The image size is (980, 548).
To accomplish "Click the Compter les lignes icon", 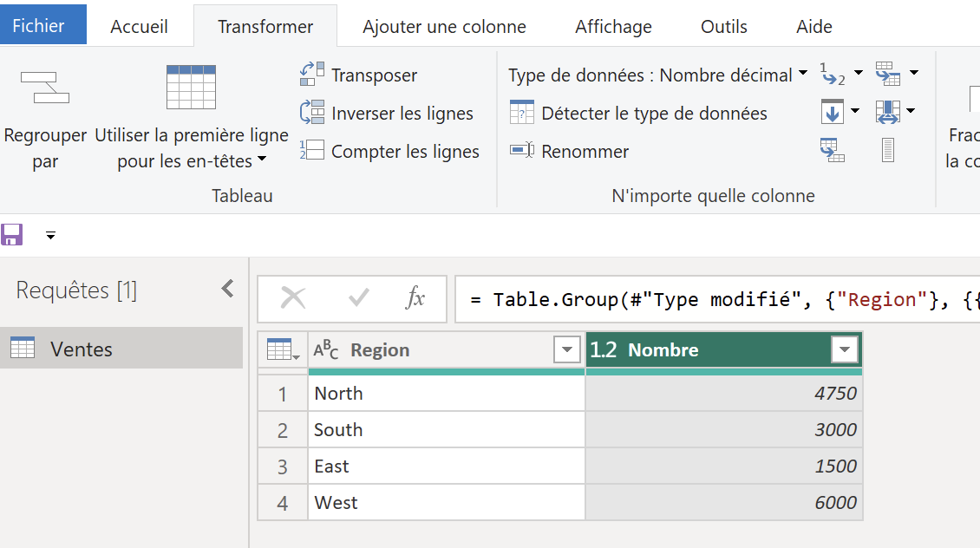I will point(312,150).
